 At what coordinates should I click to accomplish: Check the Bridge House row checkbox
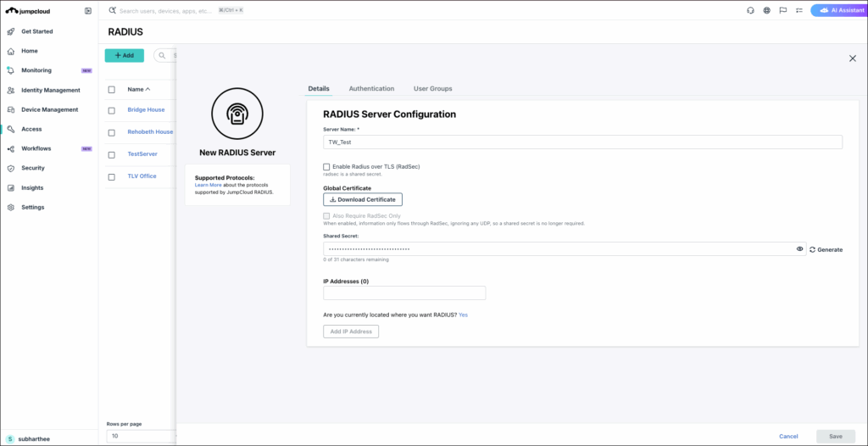pos(111,110)
